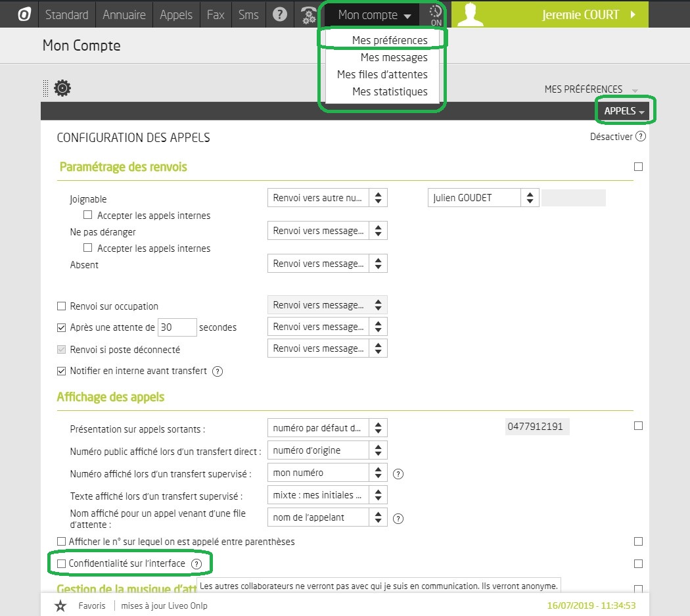This screenshot has width=690, height=616.
Task: Select Mes messages from menu
Action: (x=394, y=57)
